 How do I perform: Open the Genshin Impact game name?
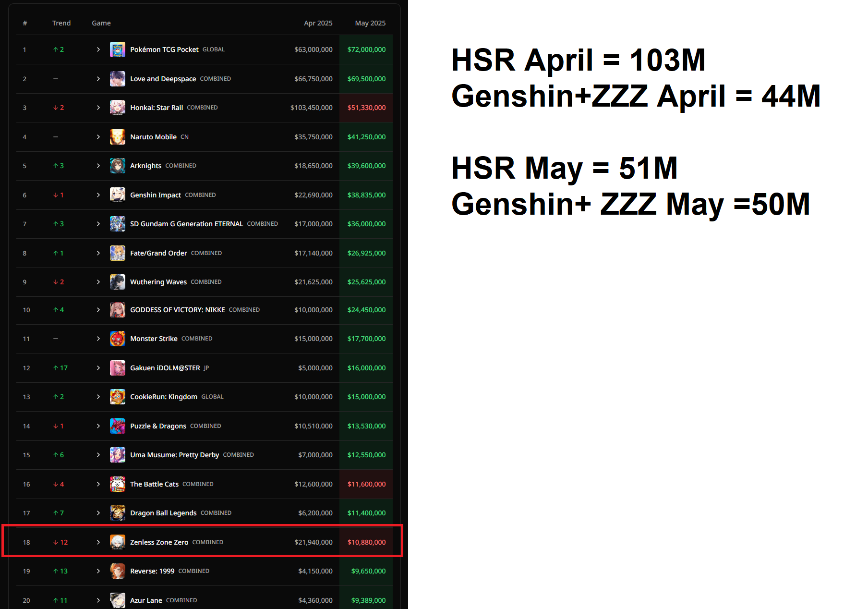pos(156,195)
